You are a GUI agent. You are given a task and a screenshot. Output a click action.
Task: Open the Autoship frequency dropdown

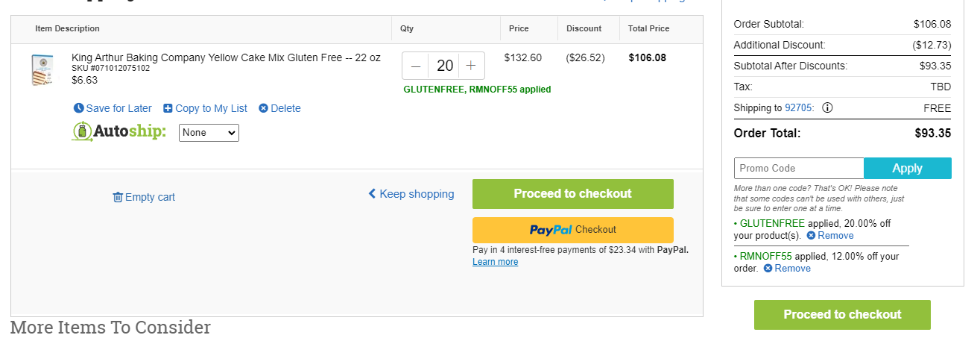[209, 133]
